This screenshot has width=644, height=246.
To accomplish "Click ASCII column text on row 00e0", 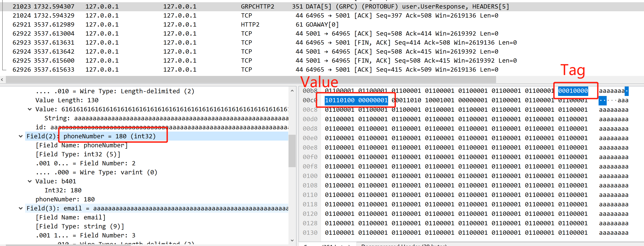I will point(613,138).
